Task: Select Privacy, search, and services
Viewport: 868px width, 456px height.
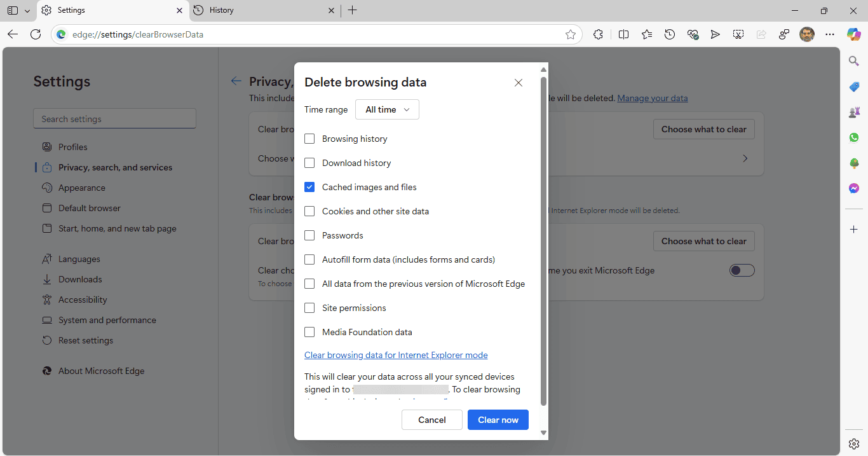Action: coord(114,167)
